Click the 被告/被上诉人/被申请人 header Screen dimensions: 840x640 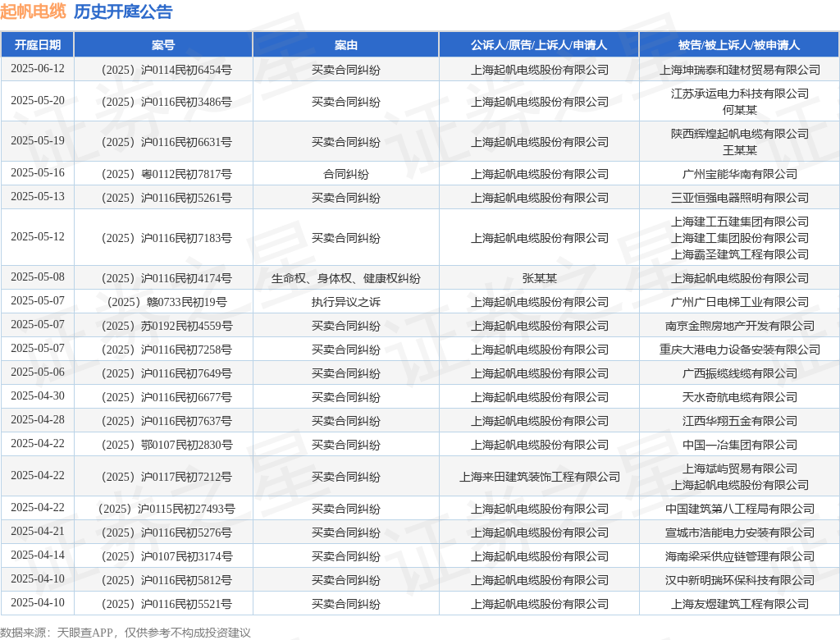tap(739, 45)
